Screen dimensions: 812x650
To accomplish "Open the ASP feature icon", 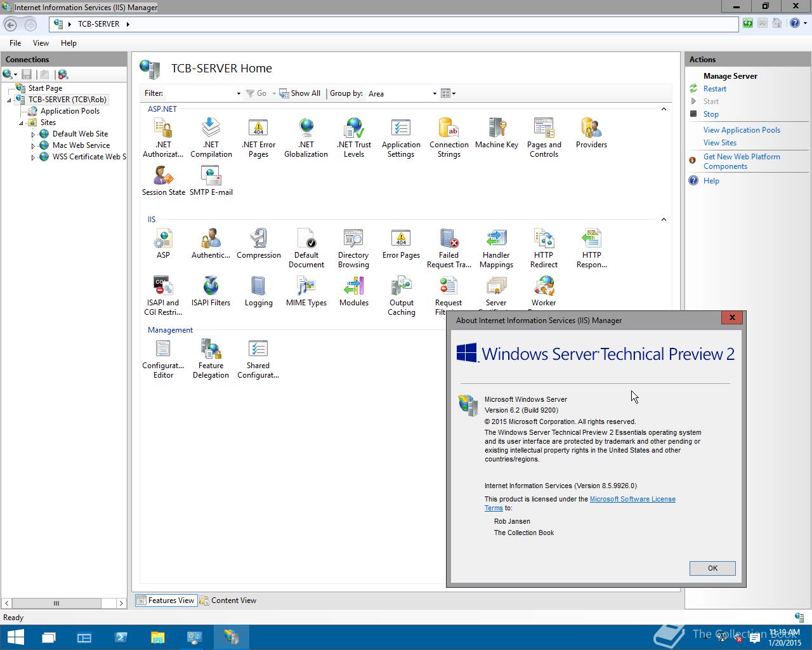I will tap(163, 244).
